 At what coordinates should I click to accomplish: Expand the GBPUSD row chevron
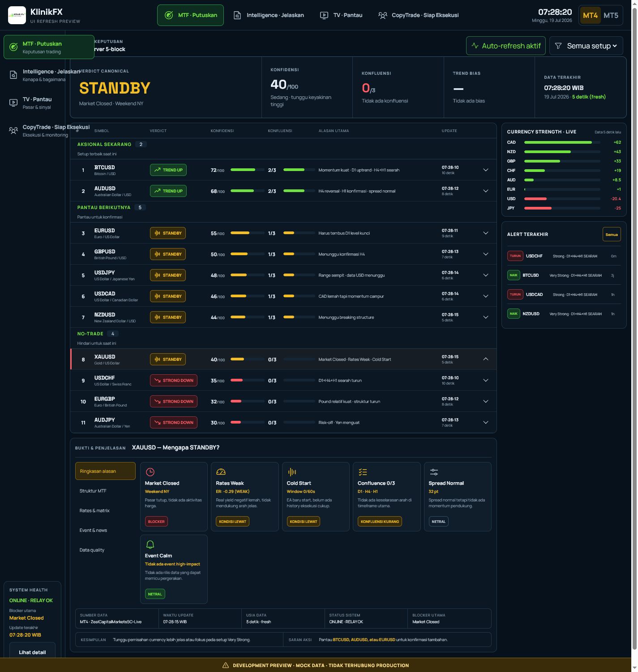486,254
